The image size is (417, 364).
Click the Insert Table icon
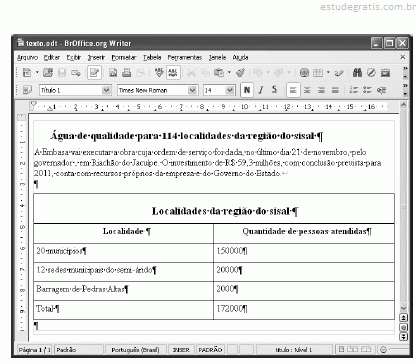click(318, 72)
